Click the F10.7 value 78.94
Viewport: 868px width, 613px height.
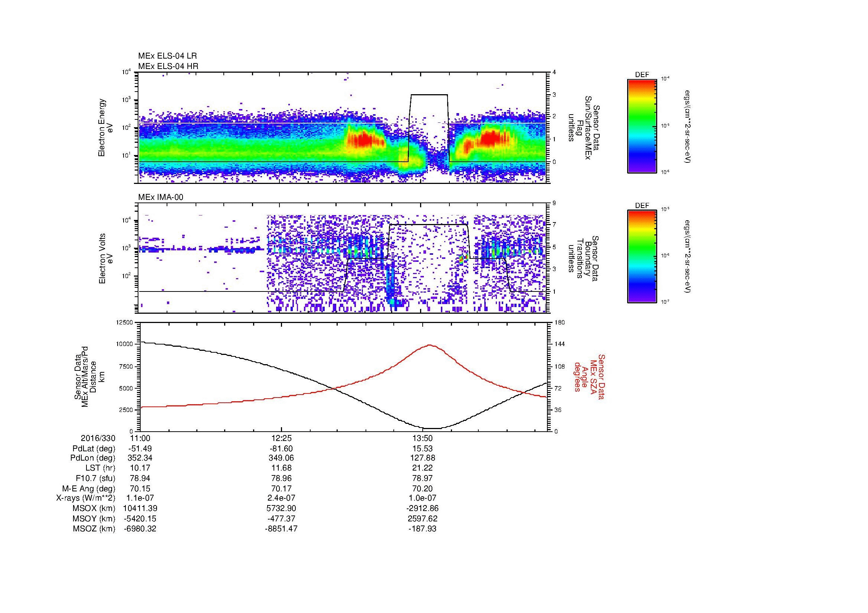click(140, 478)
